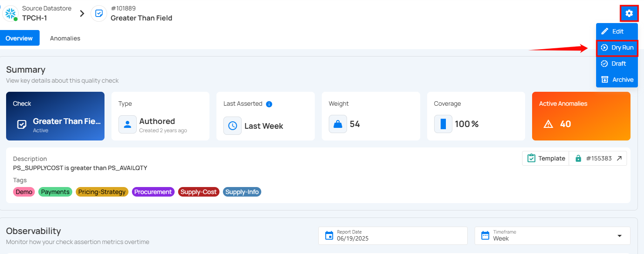
Task: Click the Observability heading
Action: pyautogui.click(x=34, y=231)
